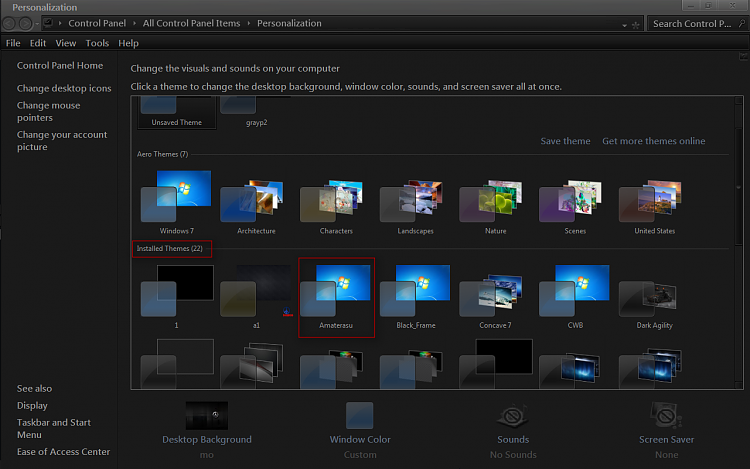750x469 pixels.
Task: Open the Display link
Action: pyautogui.click(x=32, y=405)
